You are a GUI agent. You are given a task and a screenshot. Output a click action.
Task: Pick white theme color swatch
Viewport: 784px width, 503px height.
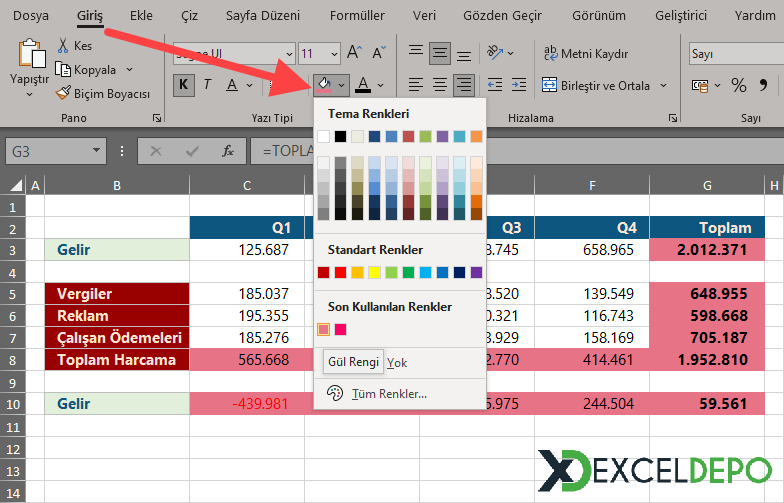click(324, 136)
